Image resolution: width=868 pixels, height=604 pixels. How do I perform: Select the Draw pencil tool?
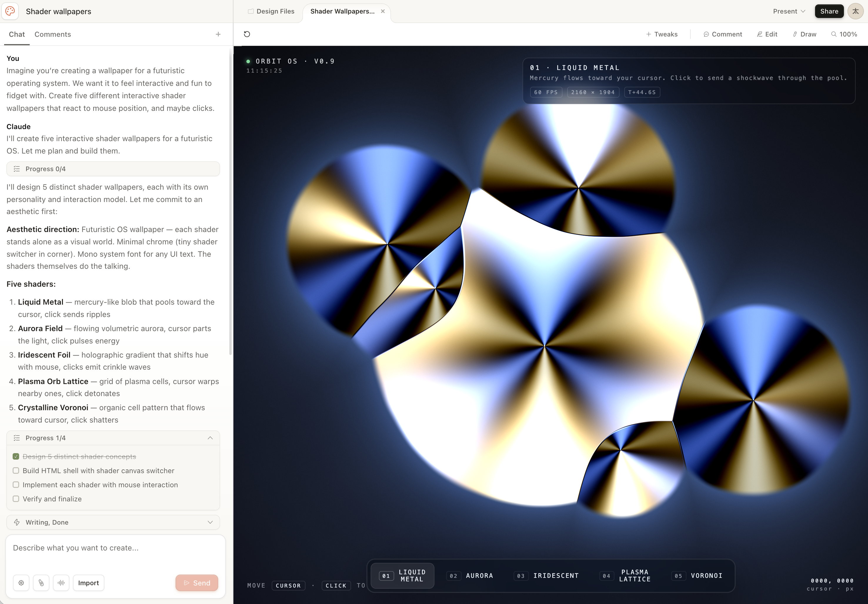tap(804, 34)
